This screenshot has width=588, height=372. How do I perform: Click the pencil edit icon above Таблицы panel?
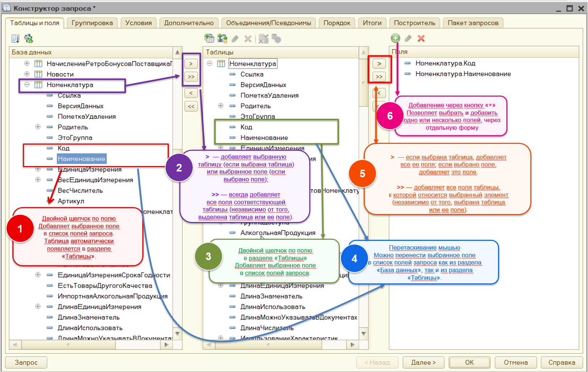tap(235, 39)
